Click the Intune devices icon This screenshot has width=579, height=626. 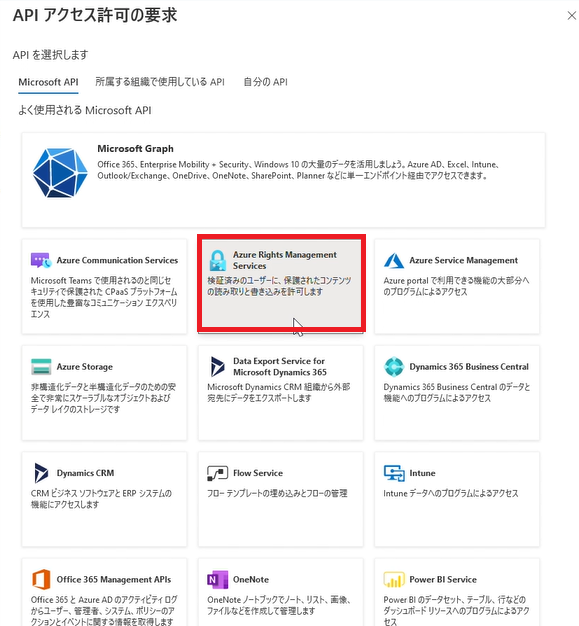(394, 473)
